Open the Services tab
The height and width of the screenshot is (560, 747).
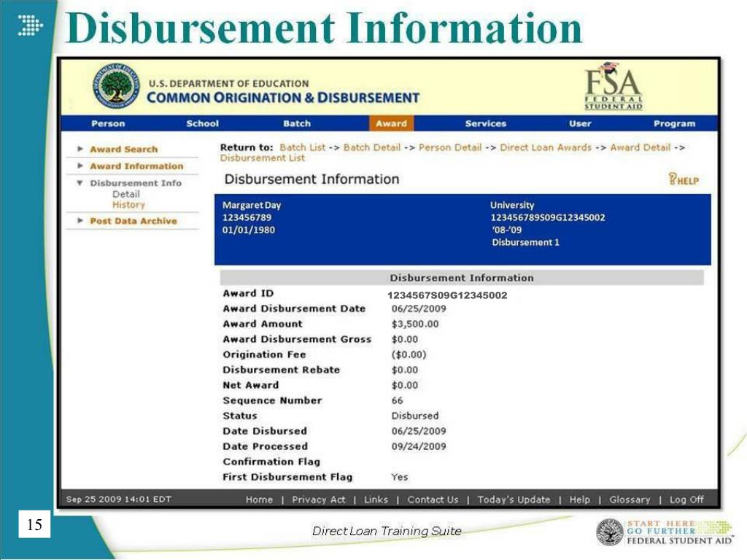(485, 123)
